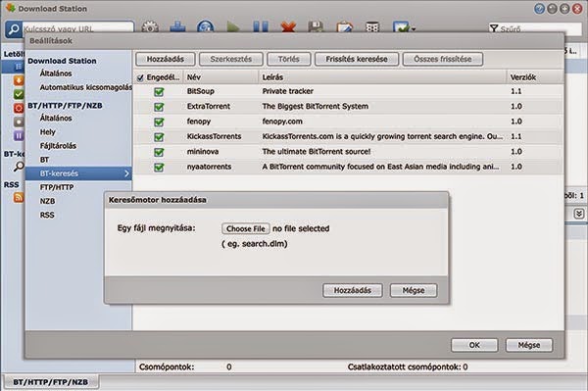The height and width of the screenshot is (391, 588).
Task: Open the settings gear in the toolbar
Action: [150, 27]
